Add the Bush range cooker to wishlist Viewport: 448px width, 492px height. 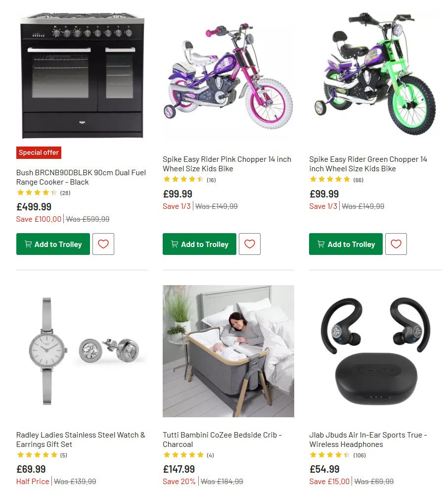point(103,244)
